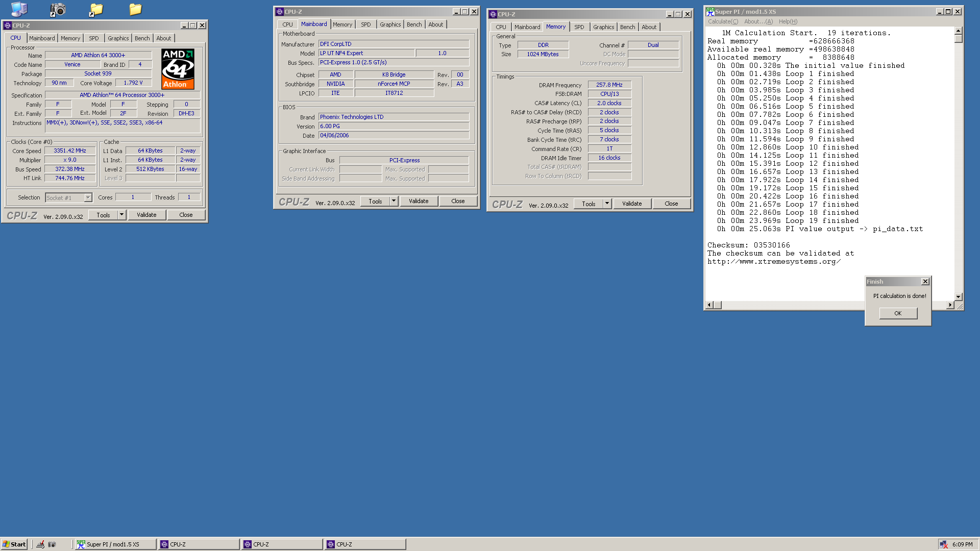Click Validate in the Memory window

pyautogui.click(x=632, y=204)
